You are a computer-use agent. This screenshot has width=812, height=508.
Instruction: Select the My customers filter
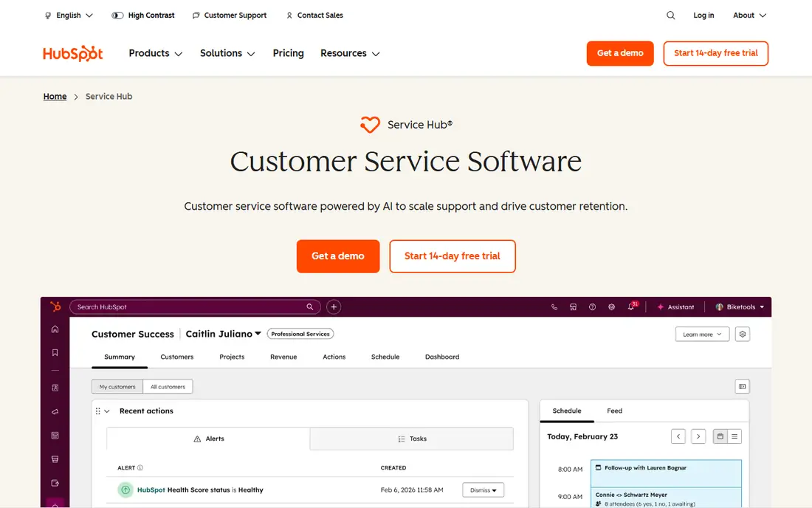pos(117,387)
